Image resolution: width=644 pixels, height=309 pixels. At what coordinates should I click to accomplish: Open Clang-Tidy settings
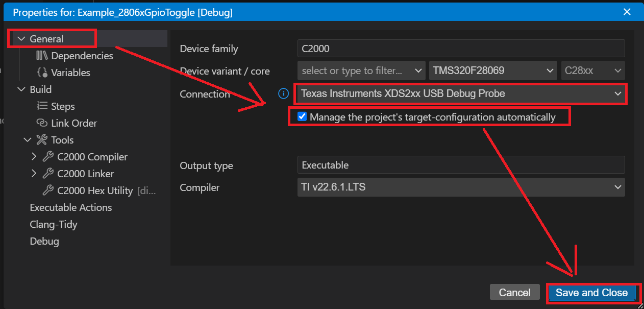[x=54, y=224]
